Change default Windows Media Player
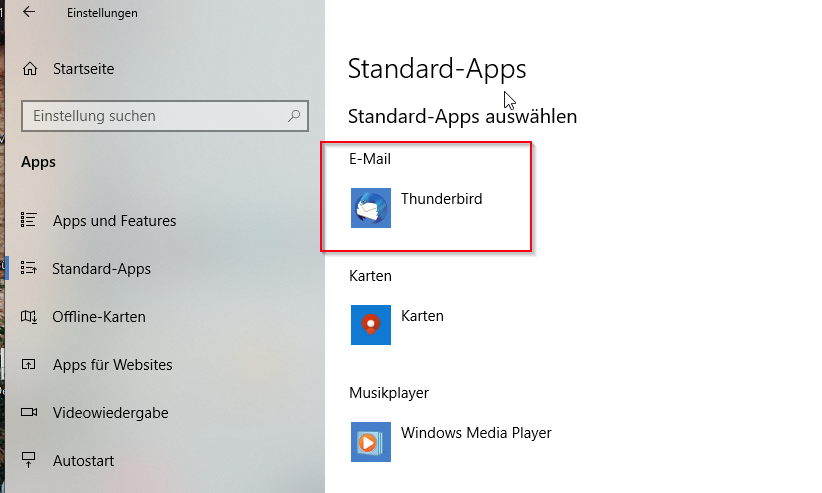The image size is (822, 493). 476,433
